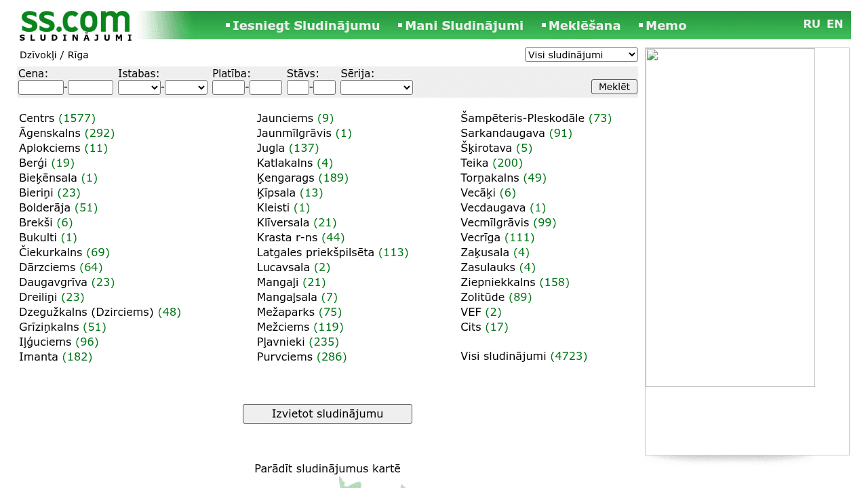Open Mani Sludinājumi menu item
The image size is (868, 488).
pos(464,26)
